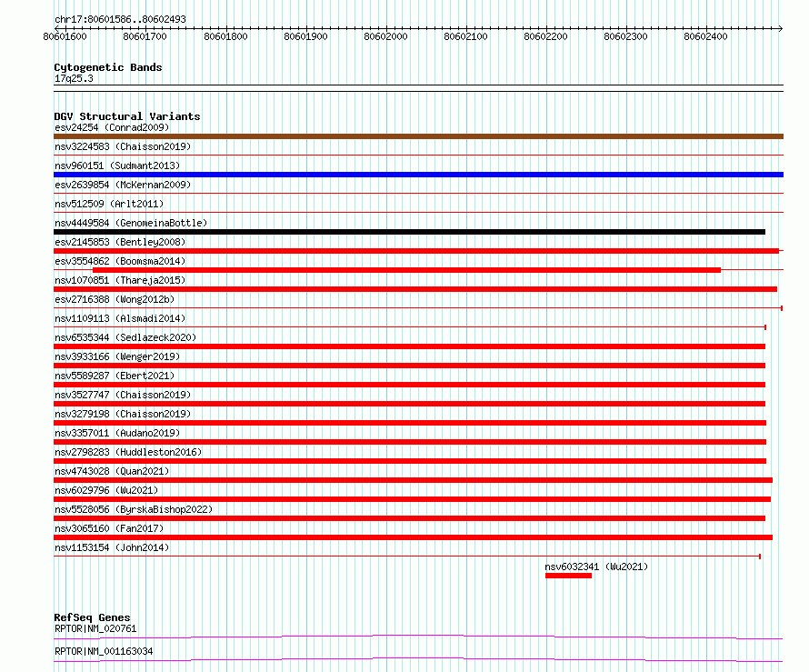Click the Cytogenetic Bands track title
Viewport: 809px width, 672px height.
pyautogui.click(x=108, y=67)
